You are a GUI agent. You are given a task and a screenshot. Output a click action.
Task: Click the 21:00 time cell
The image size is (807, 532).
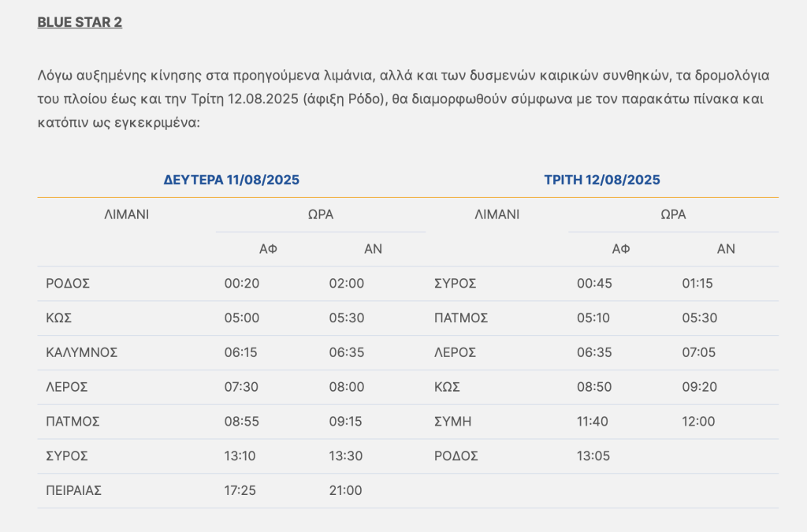click(x=346, y=490)
